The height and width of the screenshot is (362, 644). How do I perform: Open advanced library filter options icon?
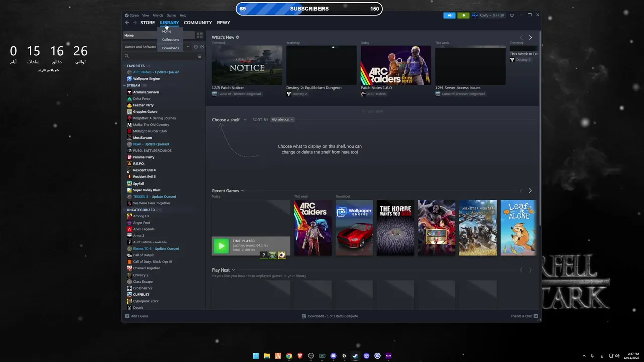[200, 56]
